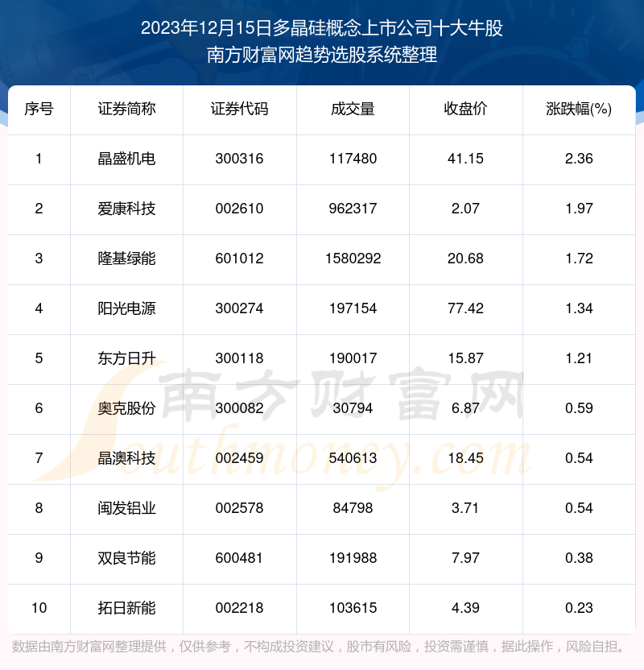Image resolution: width=644 pixels, height=670 pixels.
Task: Click stock code 300082
Action: point(240,408)
